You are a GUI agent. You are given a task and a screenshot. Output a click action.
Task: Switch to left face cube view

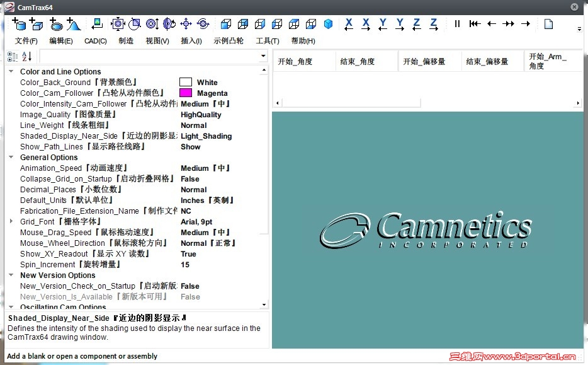[x=277, y=24]
